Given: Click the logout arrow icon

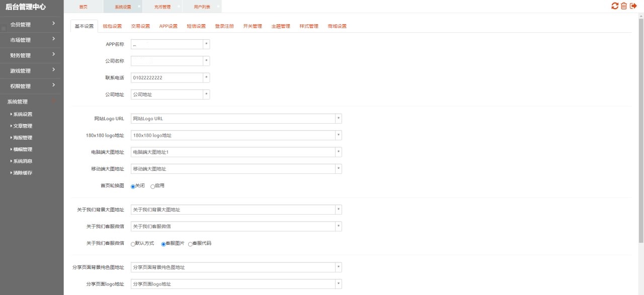Looking at the screenshot, I should (x=633, y=6).
